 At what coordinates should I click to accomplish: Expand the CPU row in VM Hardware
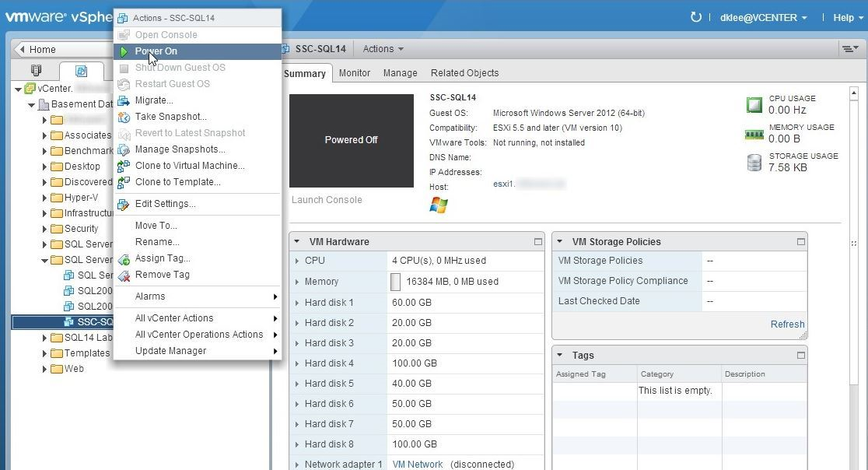[x=296, y=261]
